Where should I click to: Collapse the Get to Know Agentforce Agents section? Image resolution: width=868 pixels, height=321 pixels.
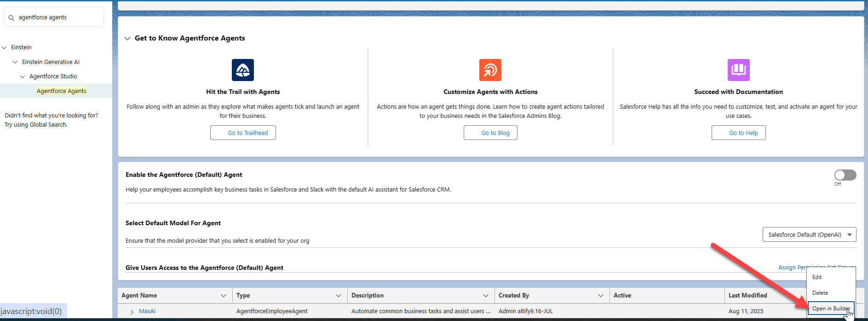(x=128, y=38)
